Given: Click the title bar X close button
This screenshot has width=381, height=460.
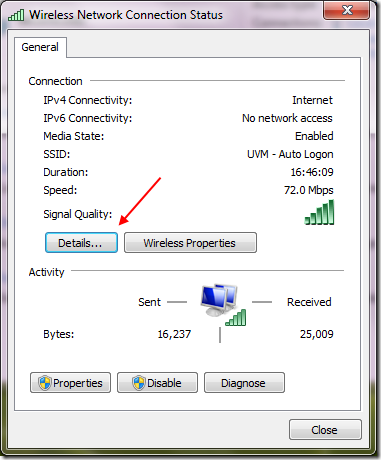Looking at the screenshot, I should 347,10.
